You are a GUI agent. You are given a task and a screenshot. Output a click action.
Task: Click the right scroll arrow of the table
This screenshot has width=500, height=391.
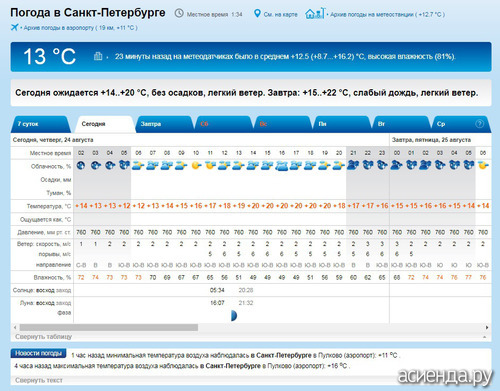point(487,327)
